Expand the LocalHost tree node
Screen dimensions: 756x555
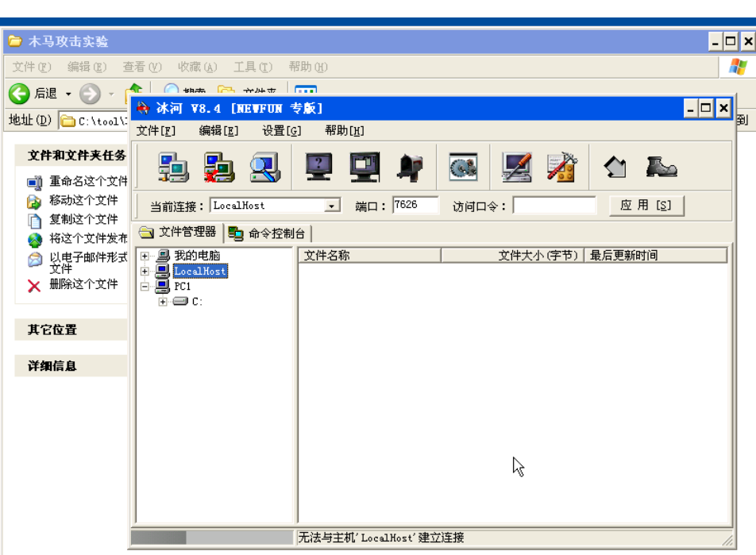point(145,272)
